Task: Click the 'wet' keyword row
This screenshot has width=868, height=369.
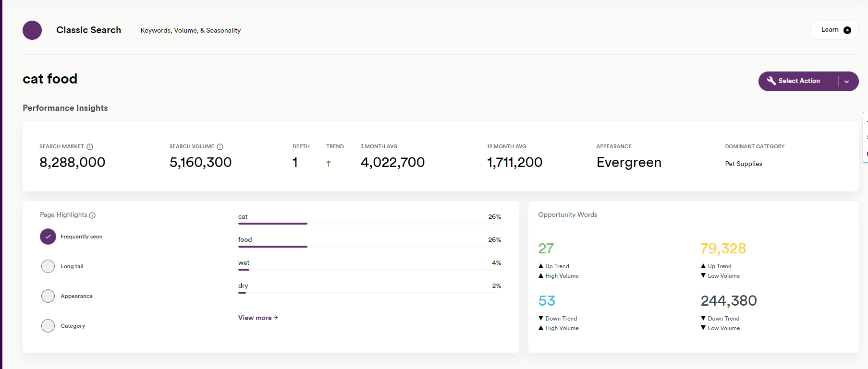Action: [x=369, y=265]
